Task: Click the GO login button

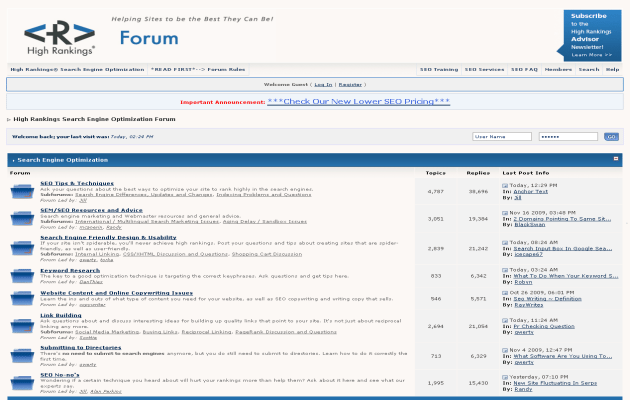Action: click(x=611, y=137)
